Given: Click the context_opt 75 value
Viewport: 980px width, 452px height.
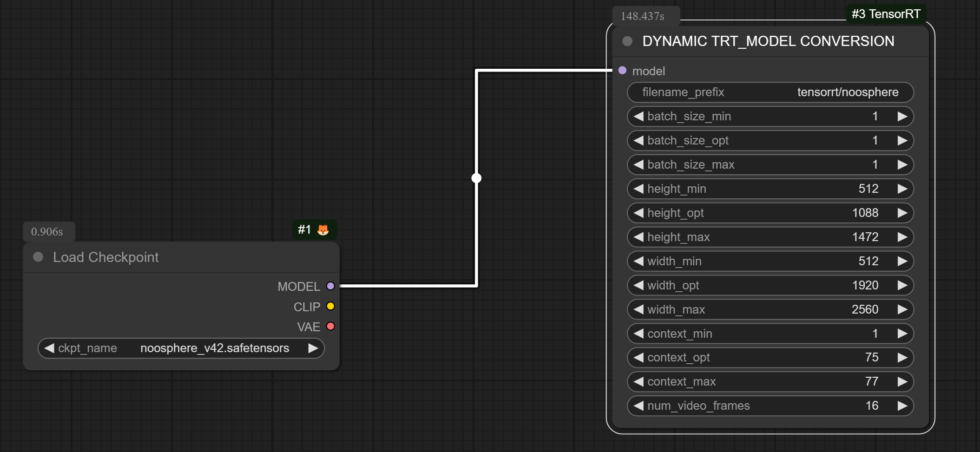Looking at the screenshot, I should click(x=872, y=357).
